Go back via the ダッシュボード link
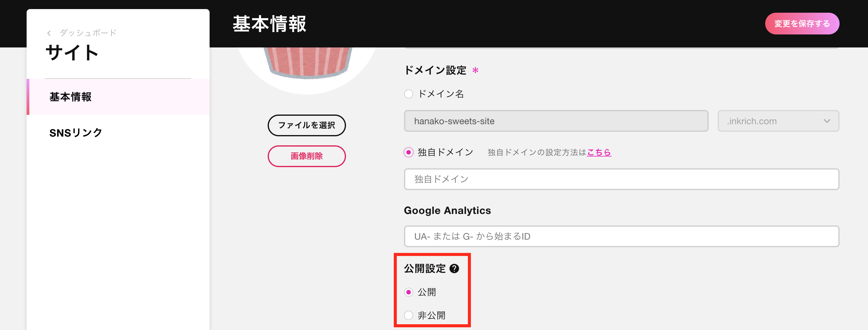 [x=88, y=33]
